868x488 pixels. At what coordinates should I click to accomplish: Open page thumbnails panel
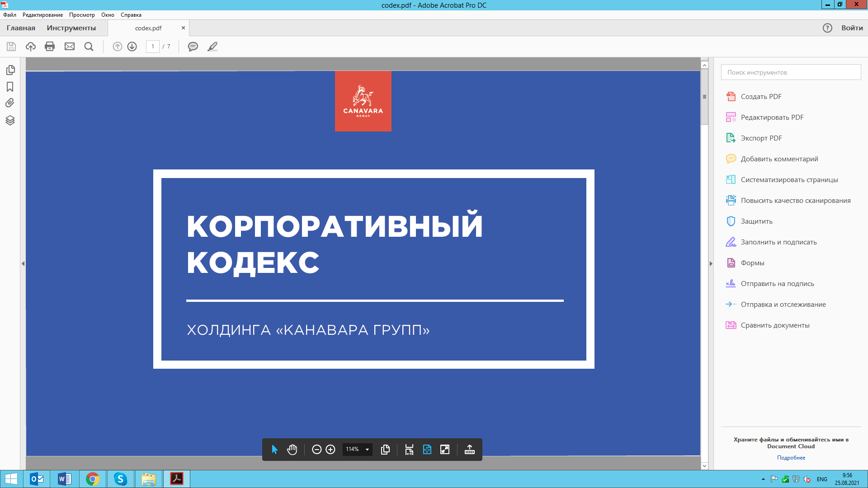click(10, 70)
